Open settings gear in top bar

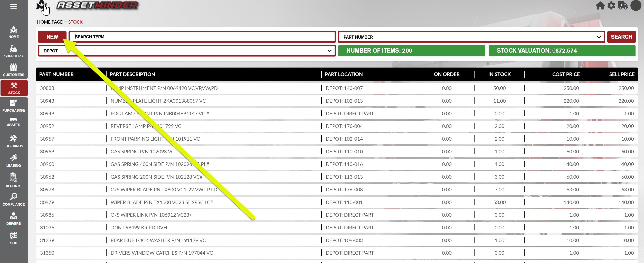[611, 5]
